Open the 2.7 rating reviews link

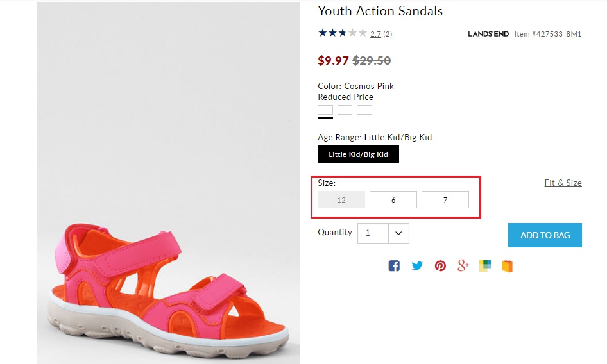[x=375, y=34]
